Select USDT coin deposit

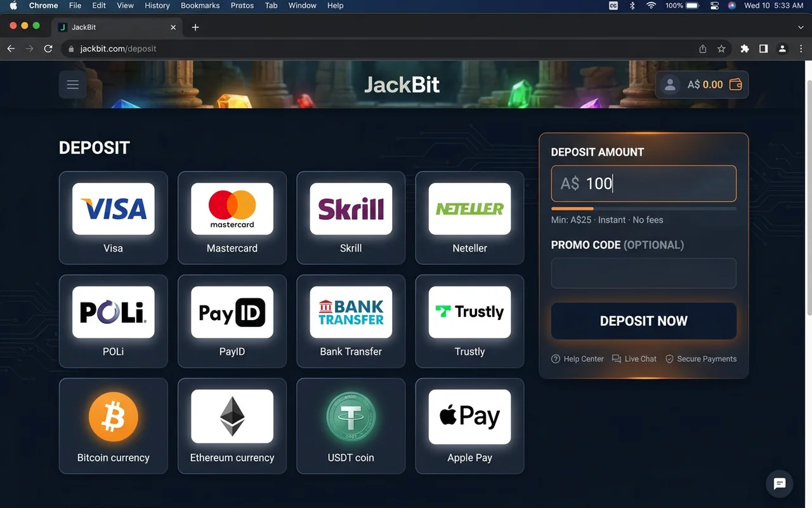point(351,425)
